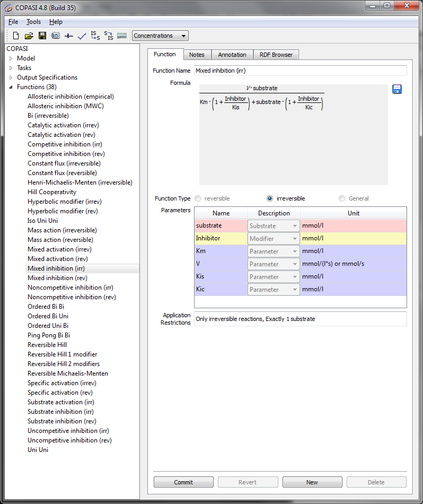Image resolution: width=423 pixels, height=504 pixels.
Task: Select Henri-Michaelis-Menten (irreversible) in function list
Action: (x=80, y=183)
